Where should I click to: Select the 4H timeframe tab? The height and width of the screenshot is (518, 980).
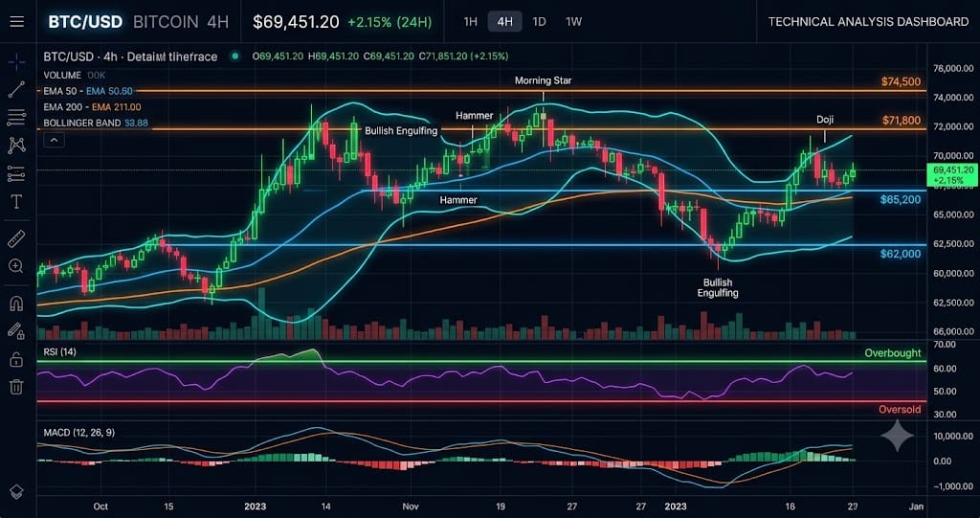pos(505,22)
